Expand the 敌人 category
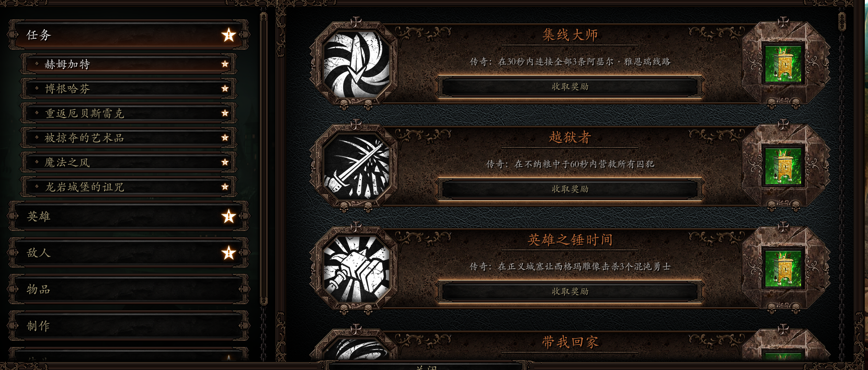868x370 pixels. 129,253
